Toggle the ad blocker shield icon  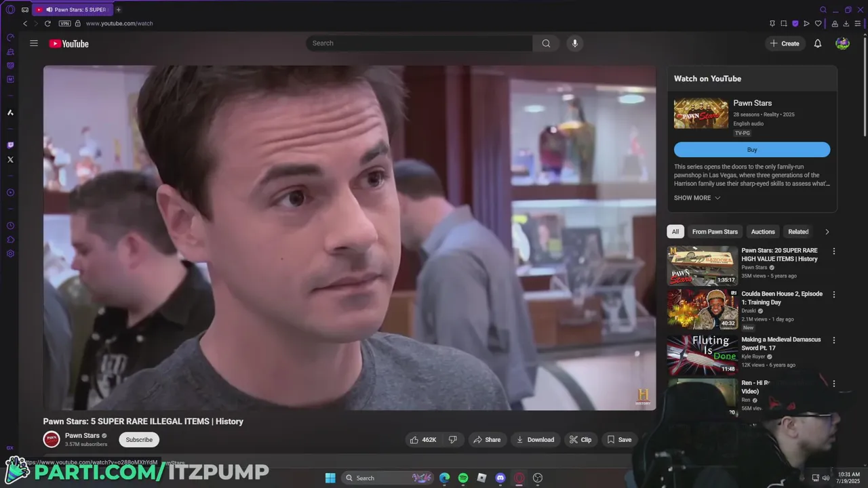pyautogui.click(x=795, y=23)
